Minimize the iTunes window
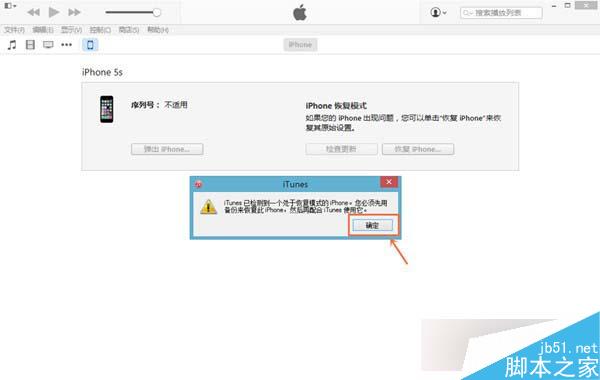This screenshot has width=600, height=380. (x=554, y=6)
